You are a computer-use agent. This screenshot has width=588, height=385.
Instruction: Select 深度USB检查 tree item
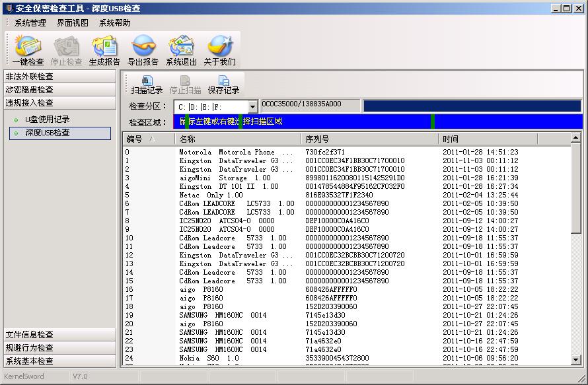point(60,133)
